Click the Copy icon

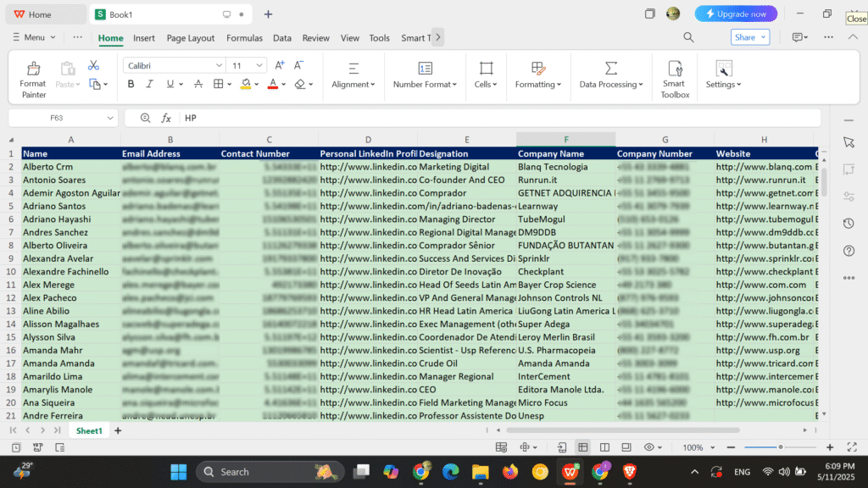click(95, 85)
